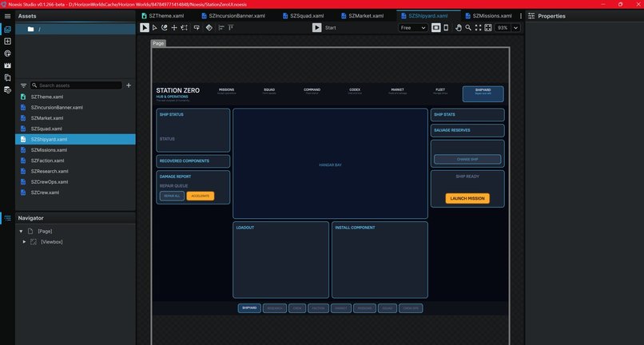The height and width of the screenshot is (345, 644).
Task: Select the scale bounding-box tool
Action: [x=185, y=27]
